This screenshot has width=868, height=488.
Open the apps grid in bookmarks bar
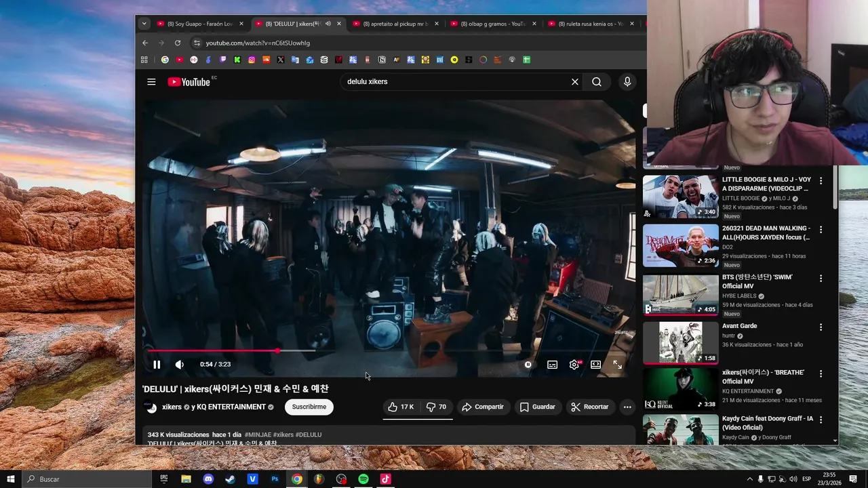click(x=144, y=60)
